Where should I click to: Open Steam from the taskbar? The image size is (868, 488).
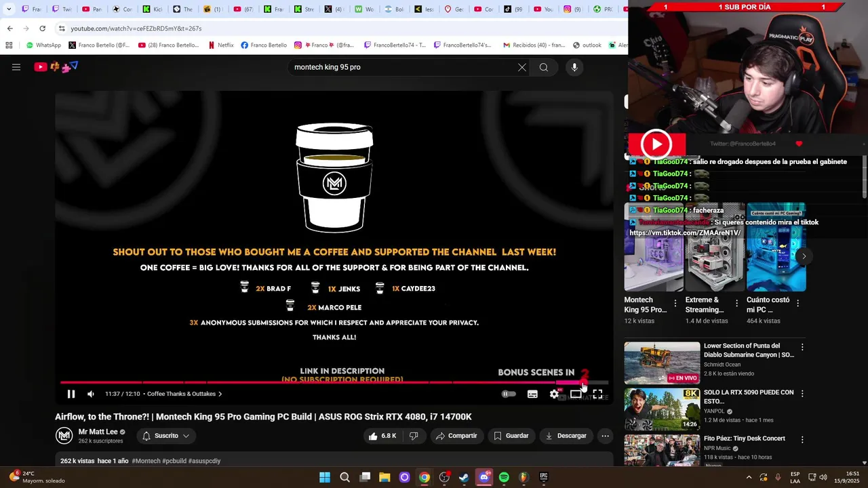[464, 477]
